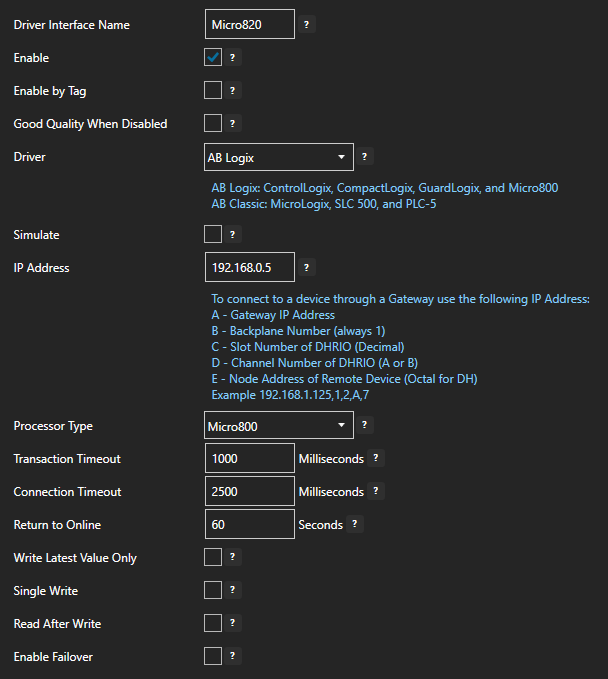Enable Write Latest Value Only
The height and width of the screenshot is (679, 608).
click(213, 557)
